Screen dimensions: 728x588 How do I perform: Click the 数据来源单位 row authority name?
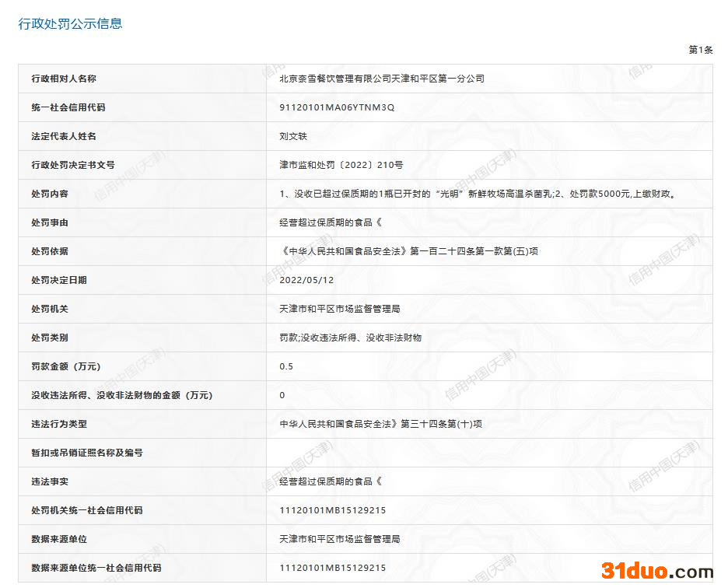(x=339, y=539)
